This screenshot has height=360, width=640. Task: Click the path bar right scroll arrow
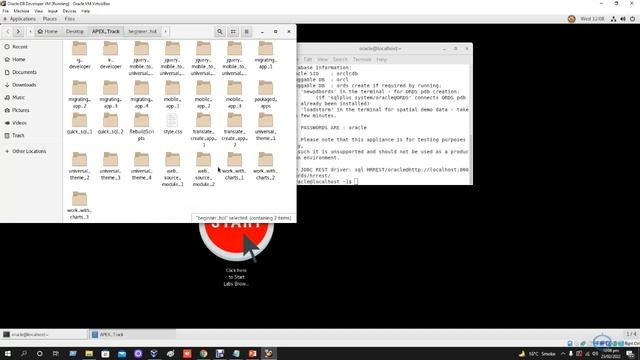tap(165, 31)
